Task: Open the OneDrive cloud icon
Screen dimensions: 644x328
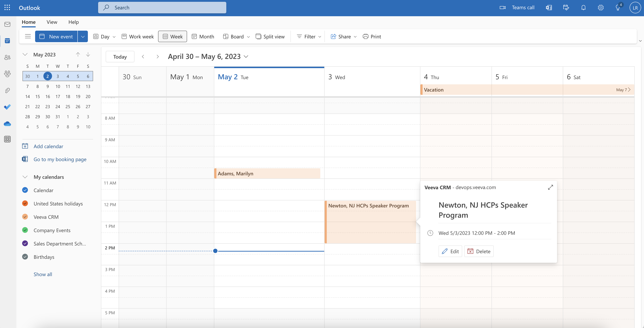Action: coord(7,124)
